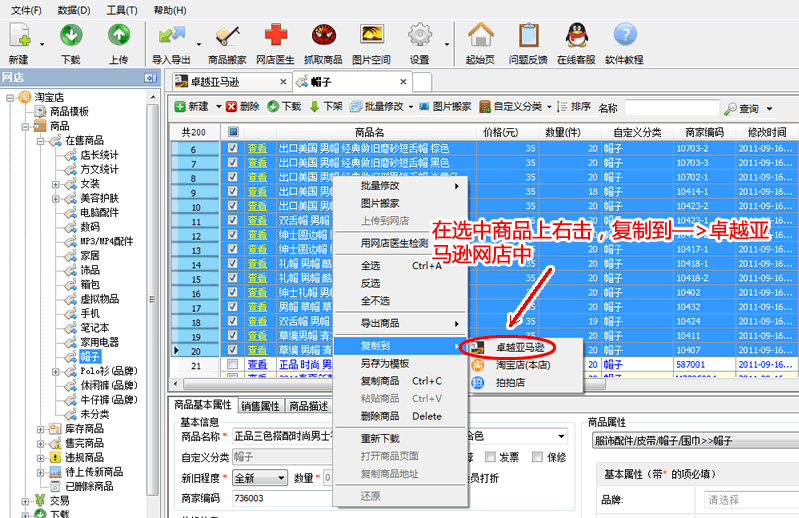
Task: Open the 帮助(H) menu
Action: (x=170, y=10)
